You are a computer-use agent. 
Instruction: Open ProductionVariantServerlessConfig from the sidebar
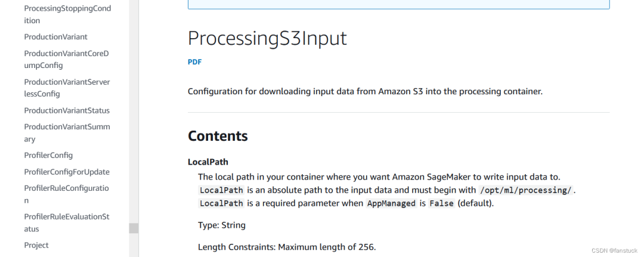coord(67,88)
